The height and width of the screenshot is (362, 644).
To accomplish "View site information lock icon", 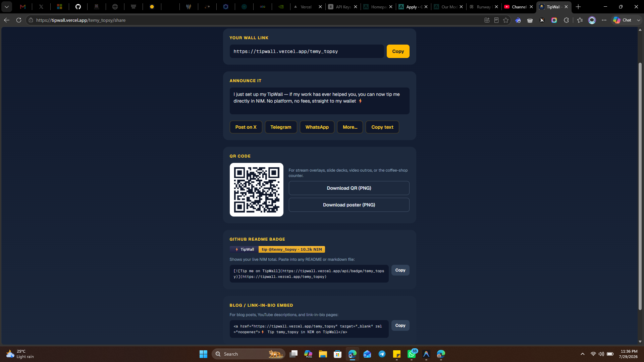I will (x=31, y=20).
